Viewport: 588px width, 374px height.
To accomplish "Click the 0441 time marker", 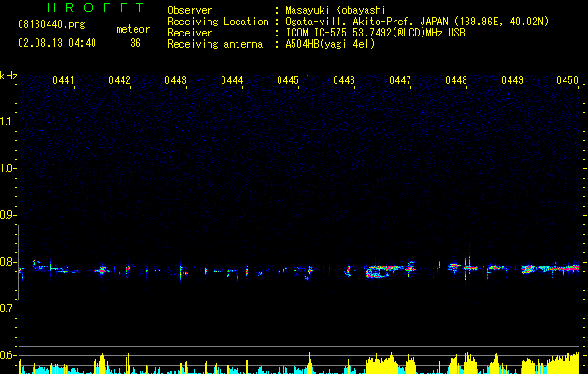I will (64, 80).
